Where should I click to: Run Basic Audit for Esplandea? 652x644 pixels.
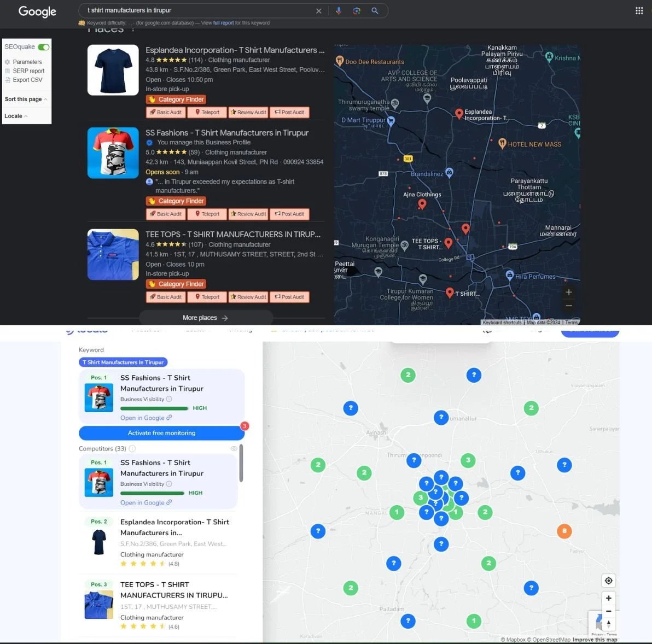tap(166, 112)
